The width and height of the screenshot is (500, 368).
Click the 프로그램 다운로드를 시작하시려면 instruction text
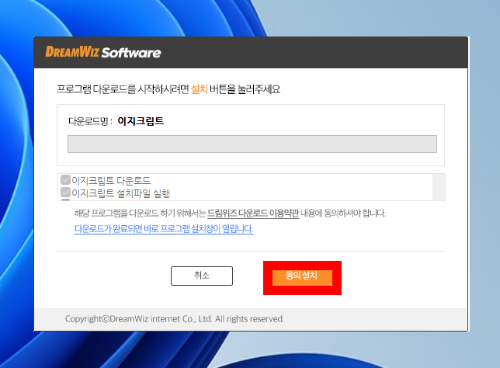click(x=168, y=89)
